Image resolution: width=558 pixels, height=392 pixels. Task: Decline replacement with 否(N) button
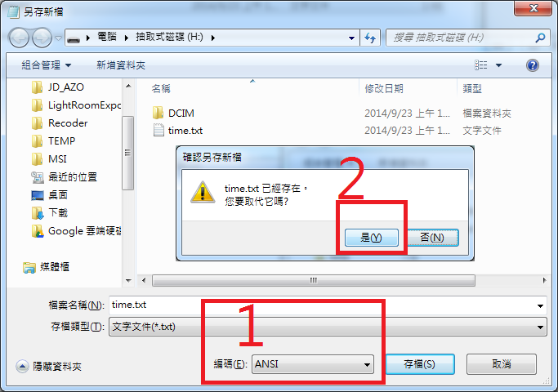coord(432,238)
